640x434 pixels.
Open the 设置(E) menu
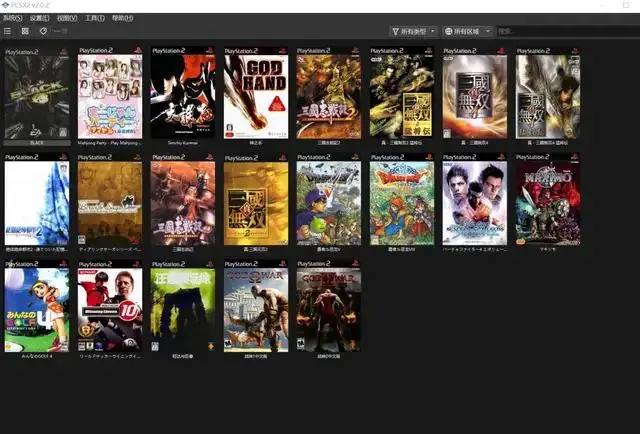[x=40, y=18]
